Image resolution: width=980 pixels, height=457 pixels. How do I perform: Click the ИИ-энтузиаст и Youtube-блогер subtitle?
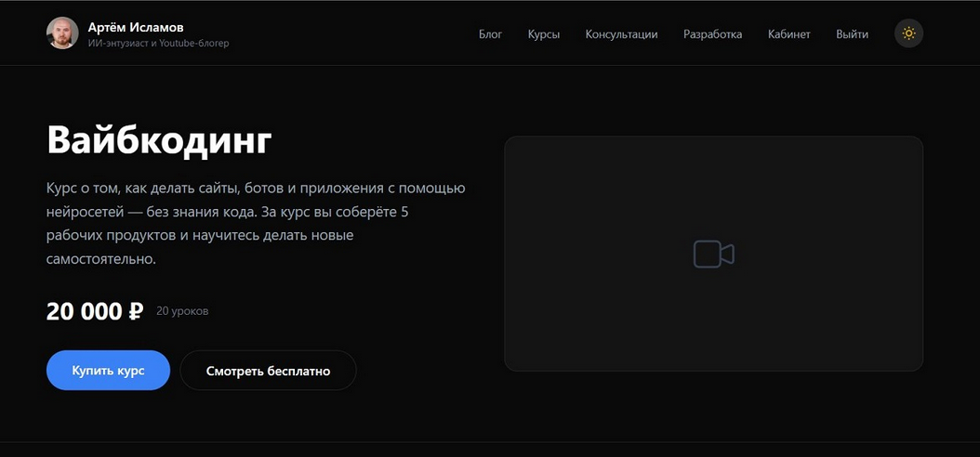(x=158, y=44)
